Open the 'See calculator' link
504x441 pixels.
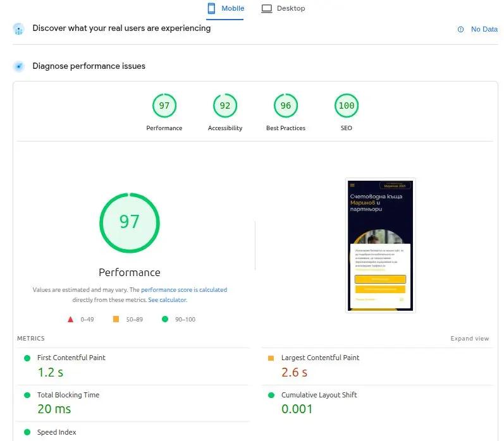pos(167,300)
